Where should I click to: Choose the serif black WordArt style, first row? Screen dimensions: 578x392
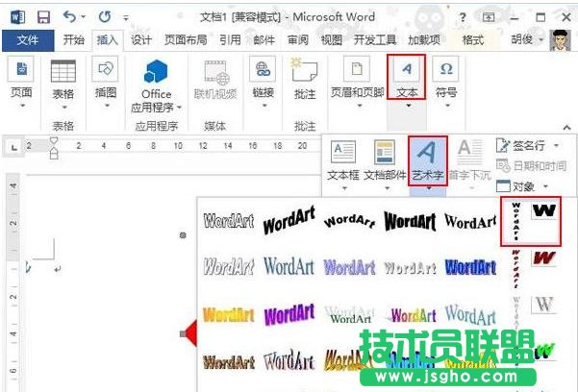click(x=470, y=222)
